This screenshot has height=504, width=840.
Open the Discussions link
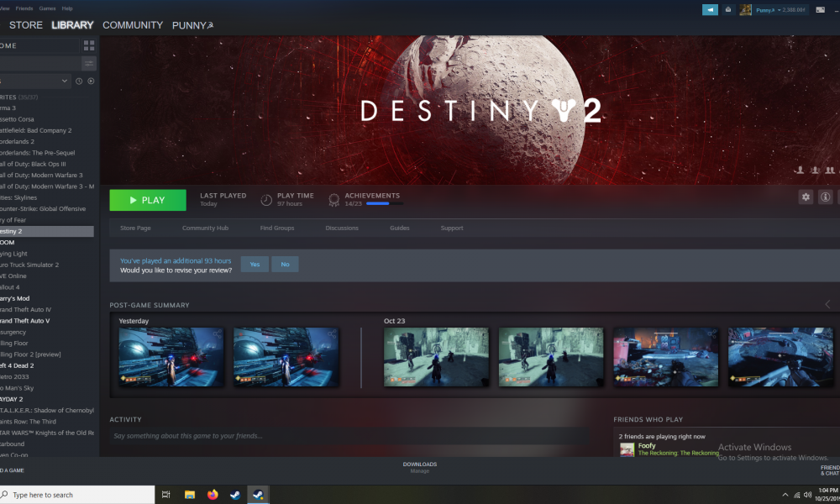(x=342, y=228)
